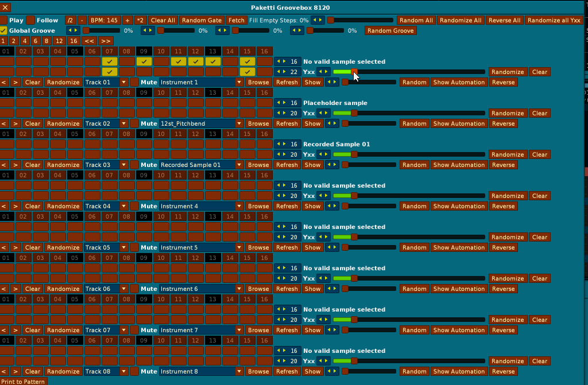Open the Recorded Sample 01 instrument dropdown
The image size is (588, 385).
tap(201, 165)
